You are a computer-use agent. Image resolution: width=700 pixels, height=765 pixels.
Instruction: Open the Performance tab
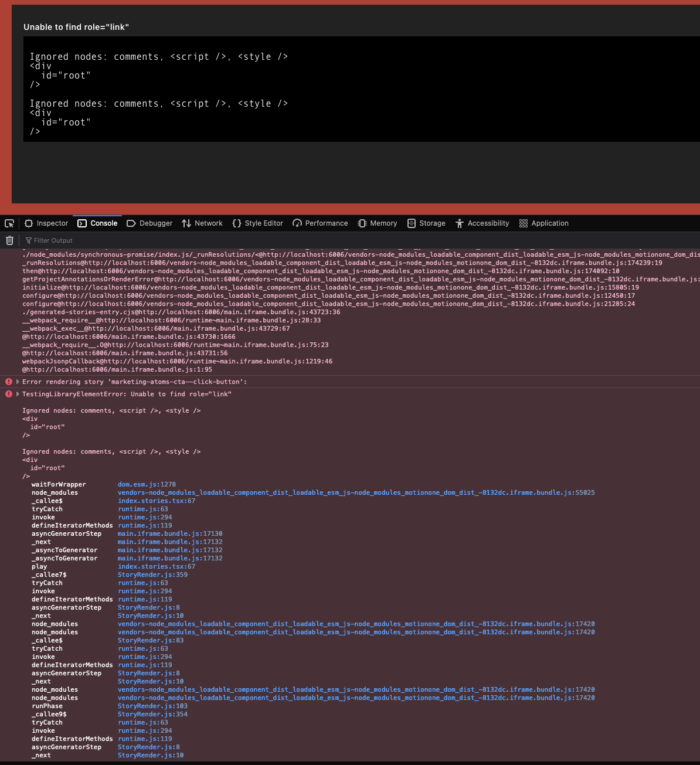(x=320, y=223)
